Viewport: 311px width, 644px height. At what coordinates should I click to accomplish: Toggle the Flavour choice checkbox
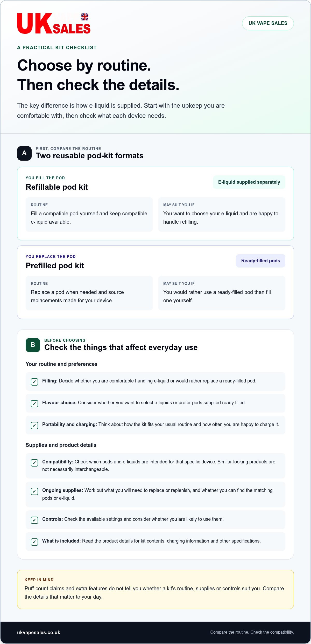coord(34,404)
